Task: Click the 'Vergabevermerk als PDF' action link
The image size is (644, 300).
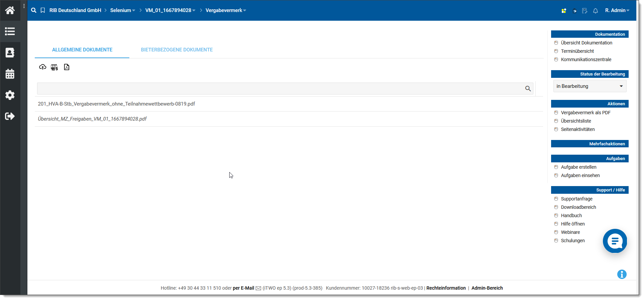Action: [x=586, y=113]
